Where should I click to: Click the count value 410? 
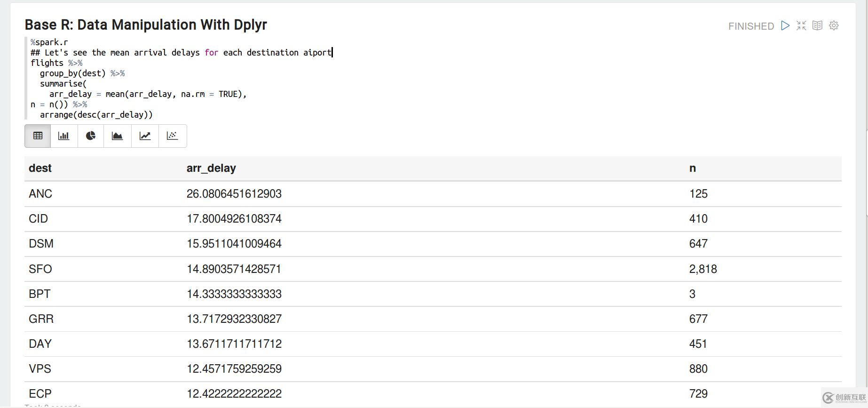tap(698, 218)
